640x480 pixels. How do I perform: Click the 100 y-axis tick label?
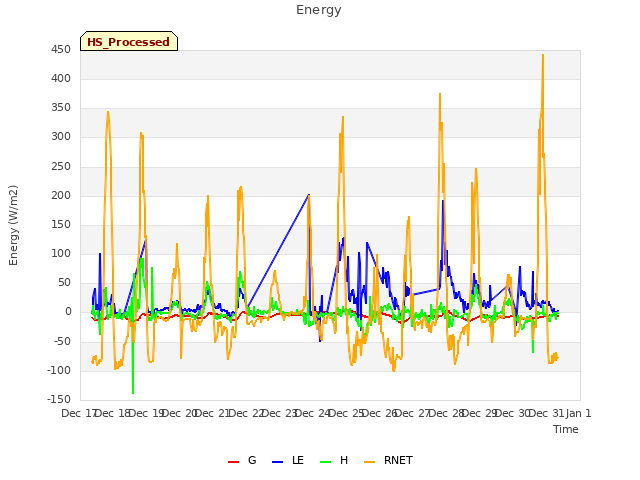pyautogui.click(x=61, y=253)
